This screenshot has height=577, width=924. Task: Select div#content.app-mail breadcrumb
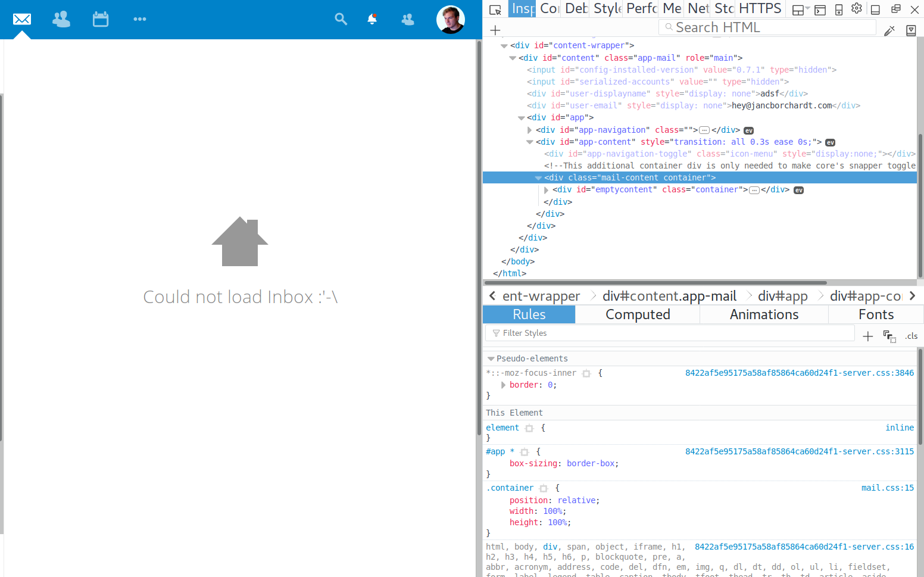(x=669, y=296)
